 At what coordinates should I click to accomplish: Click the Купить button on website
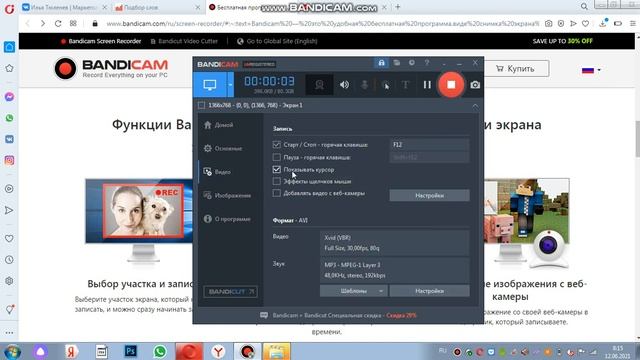click(516, 69)
